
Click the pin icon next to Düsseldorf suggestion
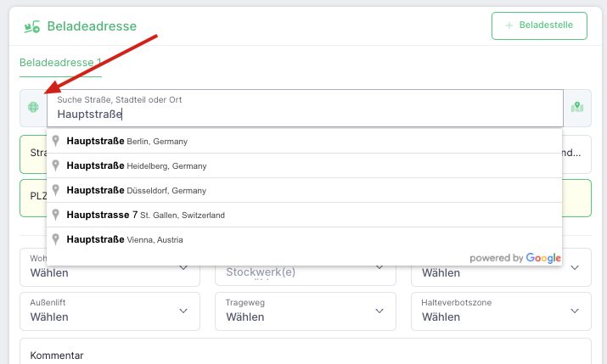56,190
